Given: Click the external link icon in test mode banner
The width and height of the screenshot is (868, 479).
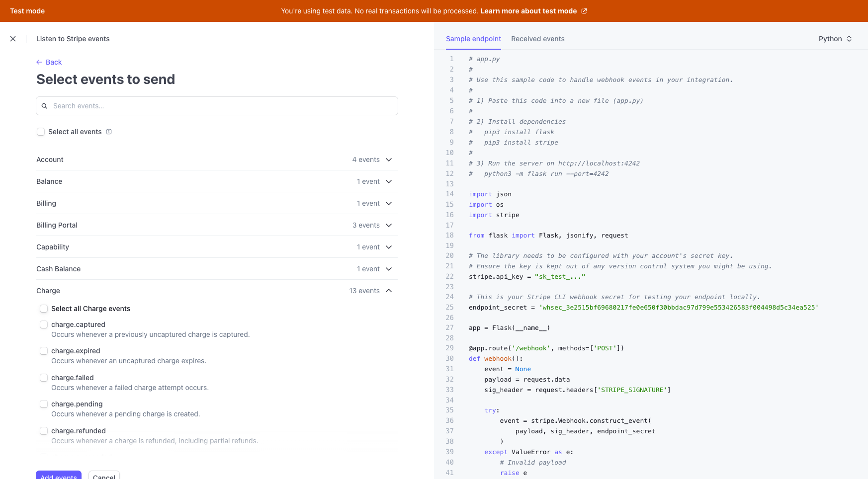Looking at the screenshot, I should (x=584, y=11).
